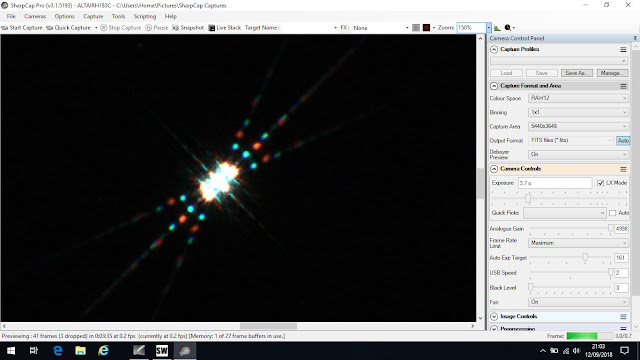Open the Colour Space dropdown

click(x=578, y=98)
